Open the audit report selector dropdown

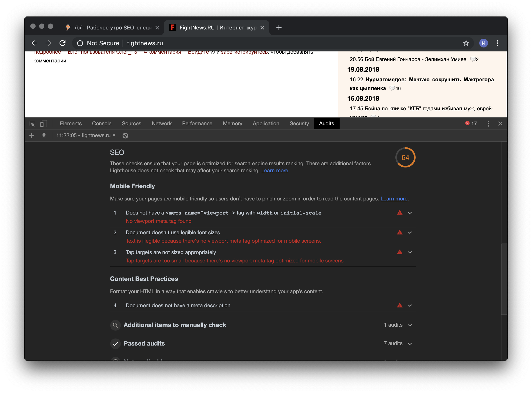click(x=86, y=135)
